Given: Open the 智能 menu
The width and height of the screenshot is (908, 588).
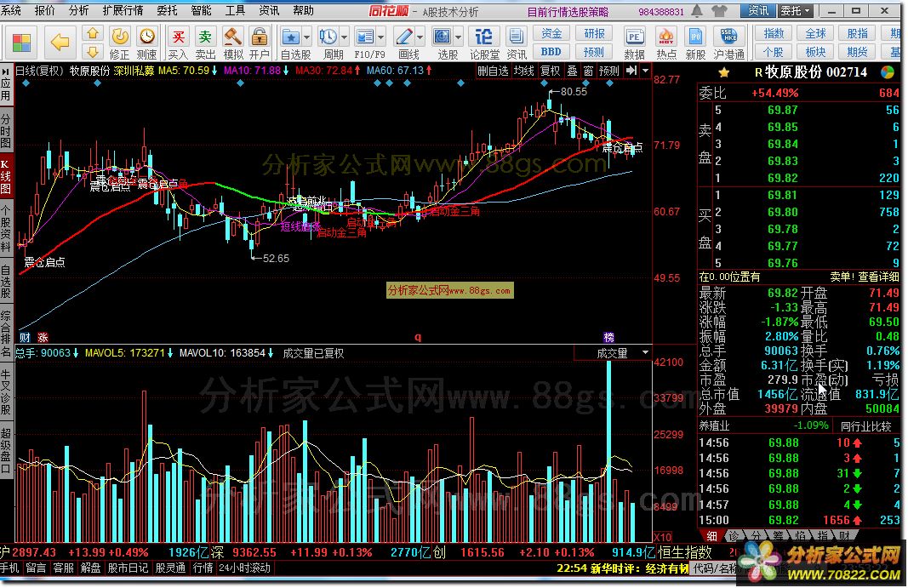Looking at the screenshot, I should coord(202,10).
